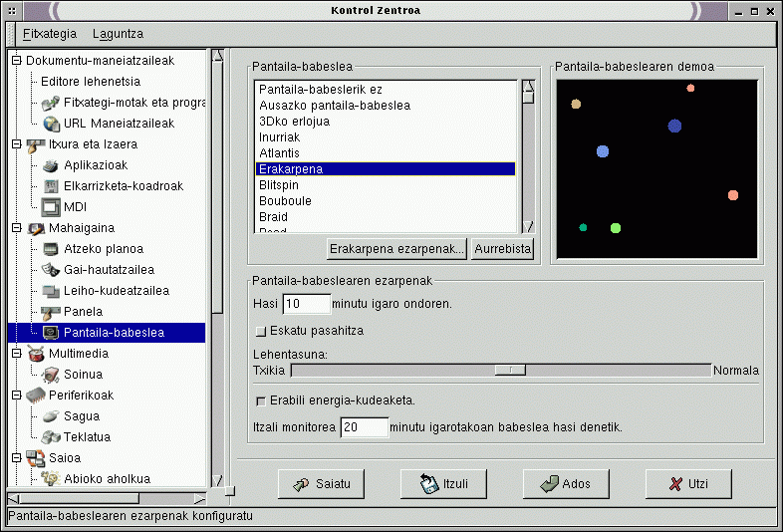The image size is (783, 532).
Task: Collapse the Mahaigaina tree branch
Action: tap(16, 228)
